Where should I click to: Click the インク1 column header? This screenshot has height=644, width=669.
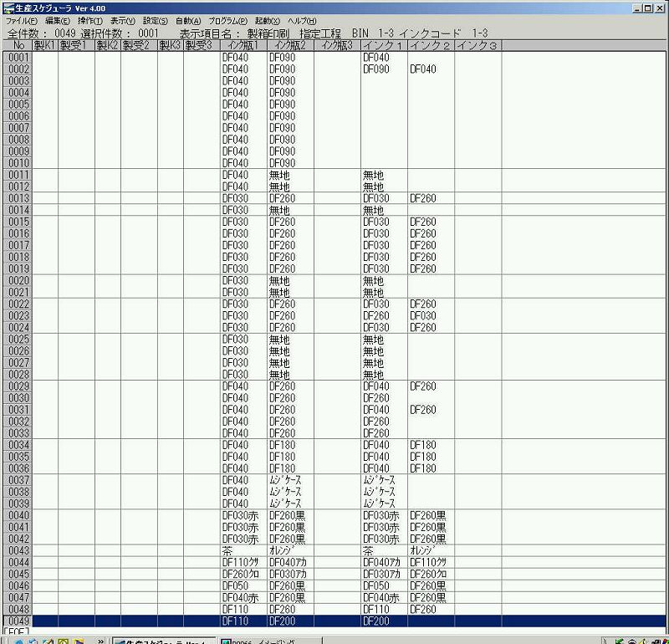[384, 44]
